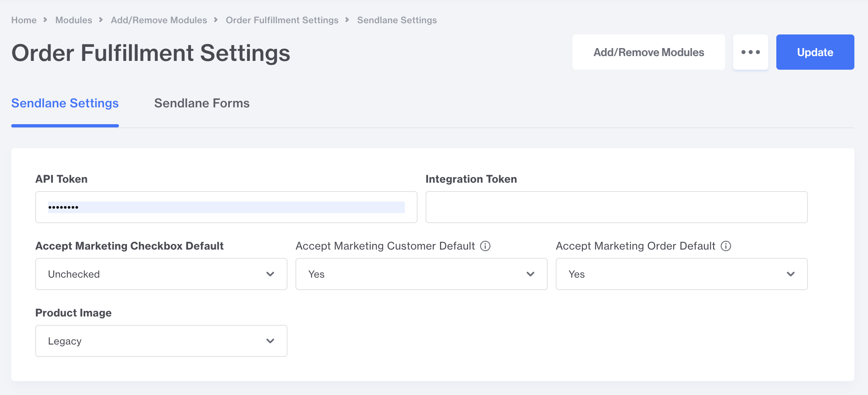Click the Product Image label
The width and height of the screenshot is (868, 395).
73,313
